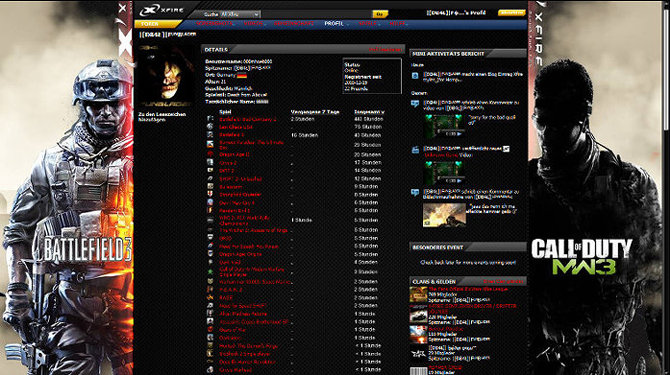Open Deus Ex: Human Revolution link
The width and height of the screenshot is (670, 375).
(247, 362)
